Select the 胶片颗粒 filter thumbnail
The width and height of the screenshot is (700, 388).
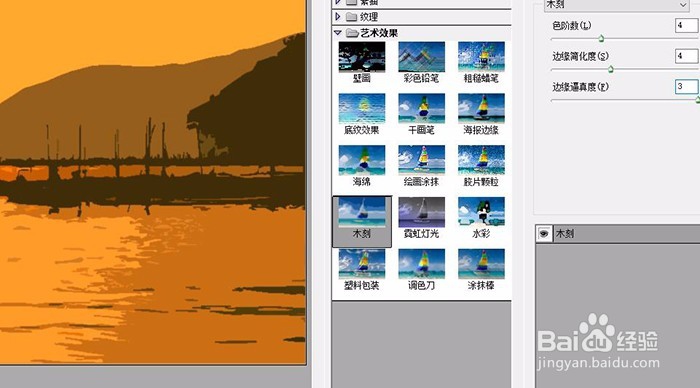click(481, 160)
